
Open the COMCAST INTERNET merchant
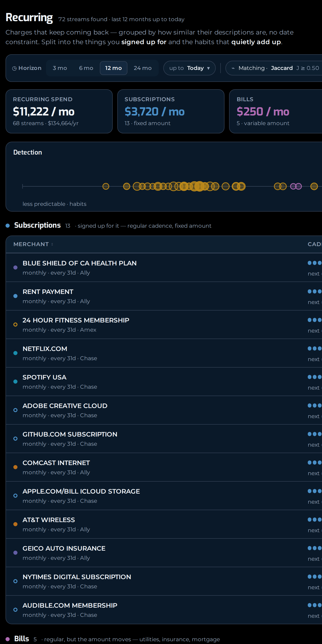click(56, 463)
